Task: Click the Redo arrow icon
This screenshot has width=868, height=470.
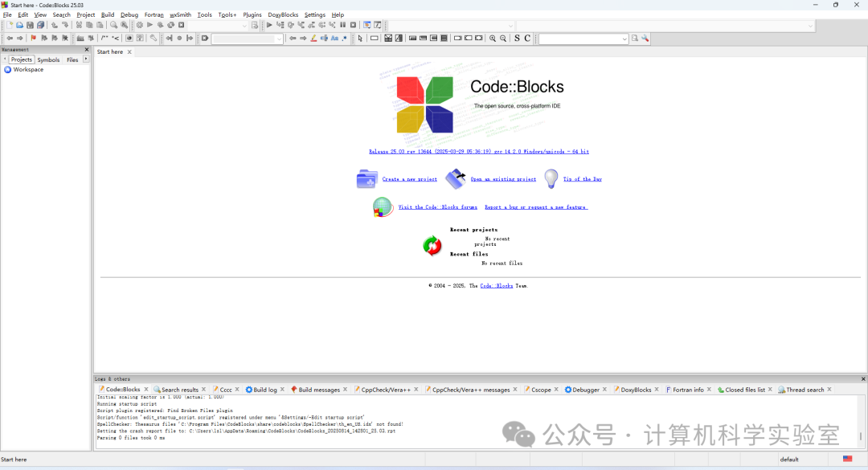Action: (65, 26)
